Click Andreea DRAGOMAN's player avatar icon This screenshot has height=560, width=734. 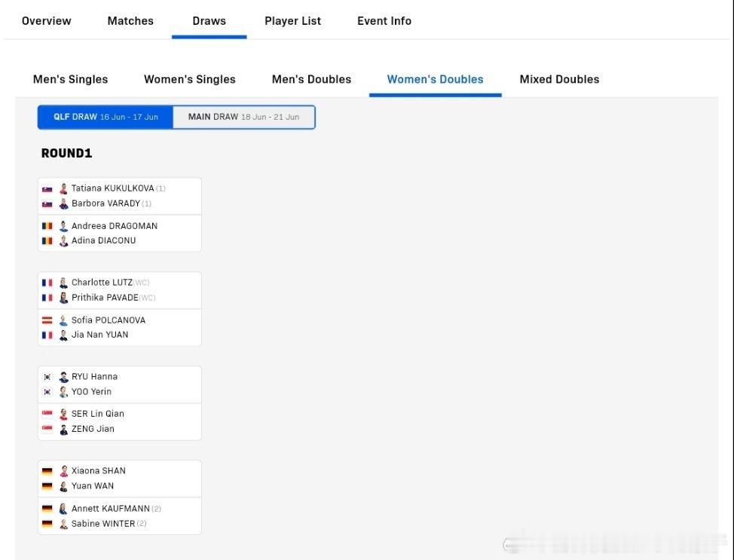coord(63,226)
